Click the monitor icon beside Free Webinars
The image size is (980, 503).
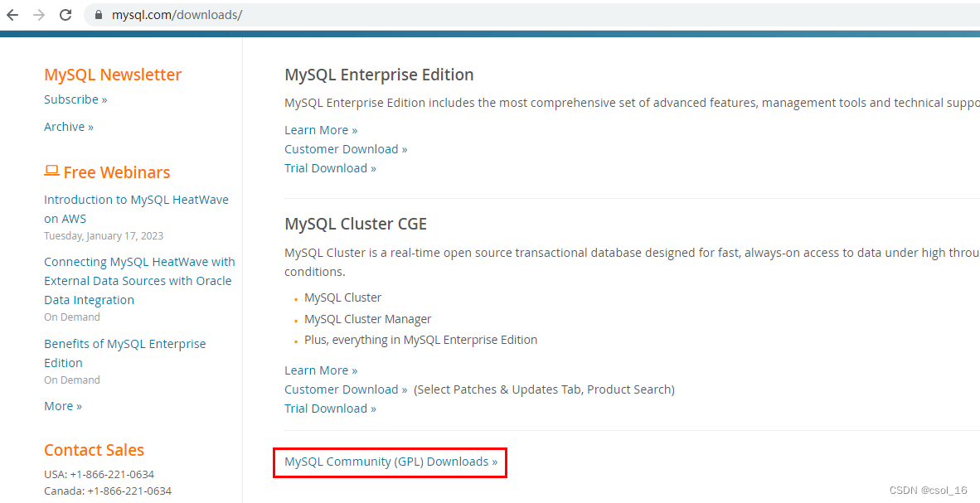click(51, 170)
